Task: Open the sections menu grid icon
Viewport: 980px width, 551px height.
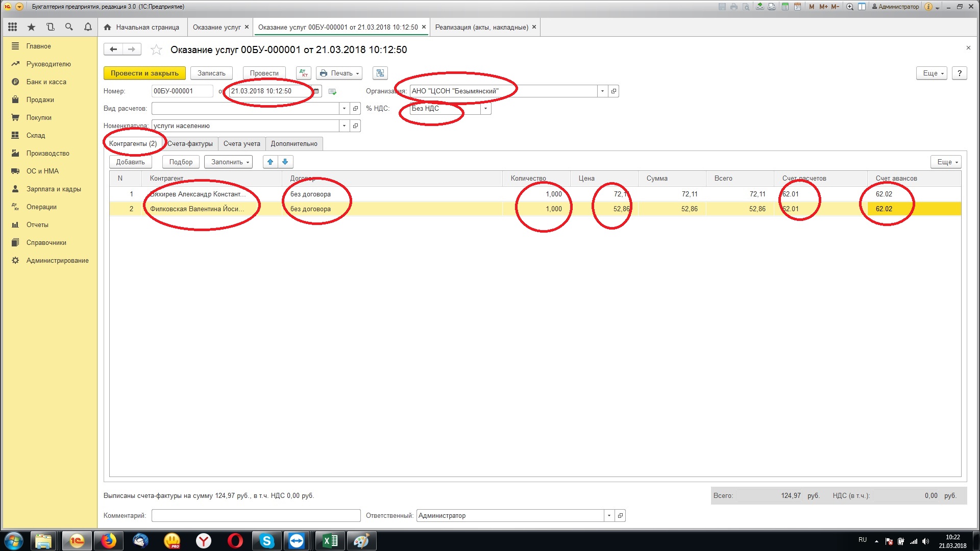Action: [13, 27]
